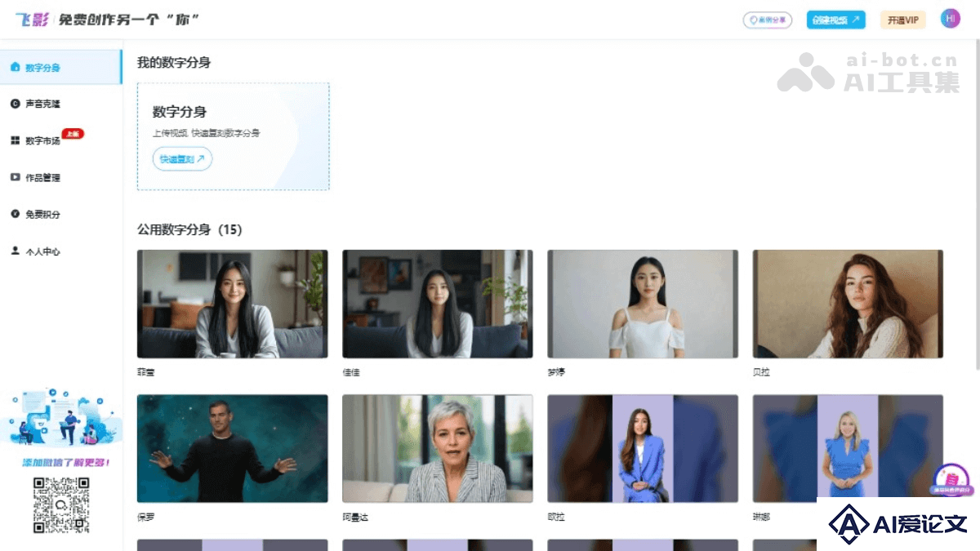980x551 pixels.
Task: Click the 开通VIP button
Action: tap(902, 20)
